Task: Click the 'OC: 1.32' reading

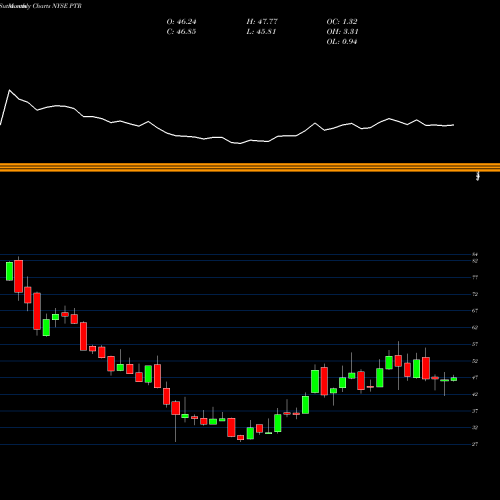Action: coord(342,22)
